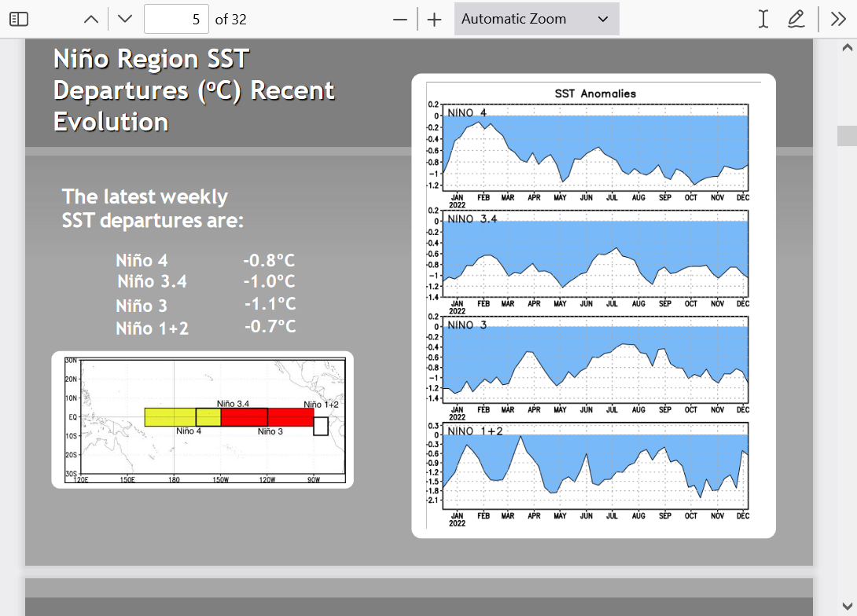Select the text annotation tool

(763, 19)
